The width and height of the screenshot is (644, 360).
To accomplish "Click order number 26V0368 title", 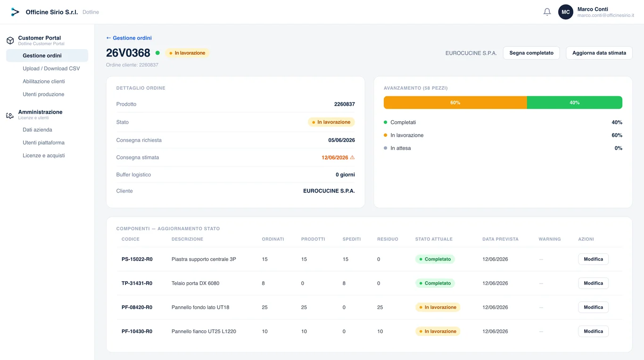I will point(128,53).
